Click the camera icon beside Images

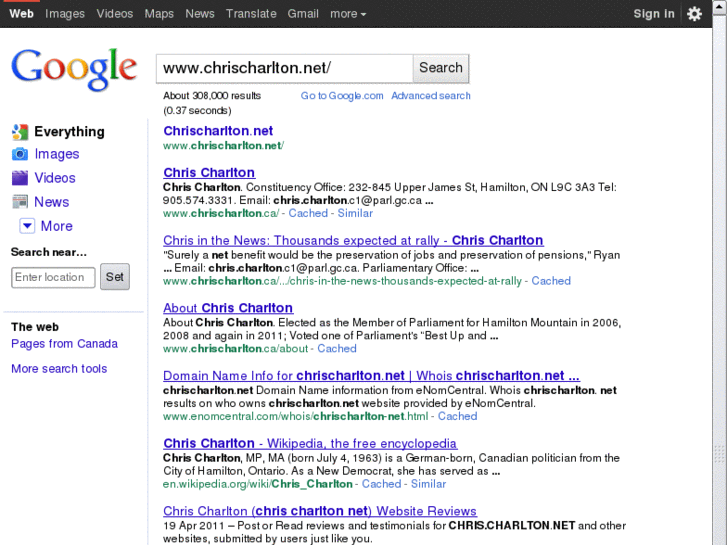[20, 154]
